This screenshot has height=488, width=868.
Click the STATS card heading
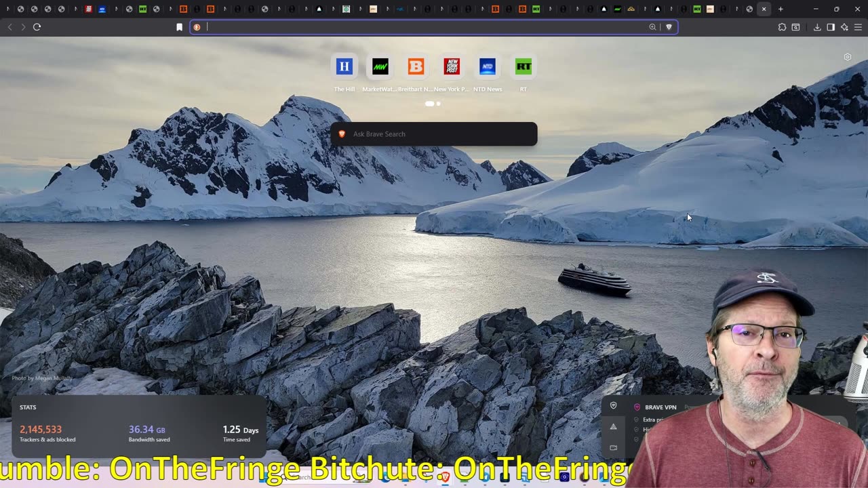click(28, 407)
